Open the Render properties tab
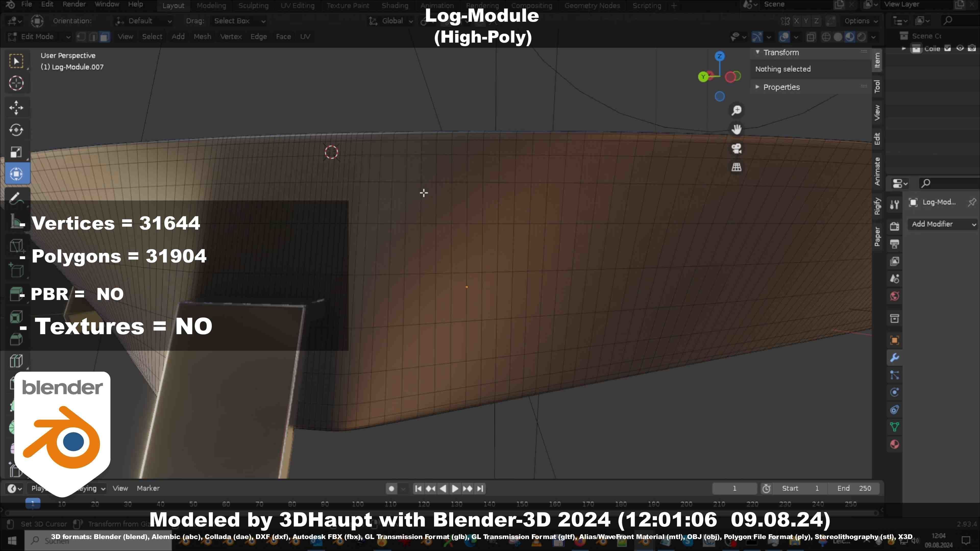Viewport: 980px width, 551px height. click(x=895, y=226)
